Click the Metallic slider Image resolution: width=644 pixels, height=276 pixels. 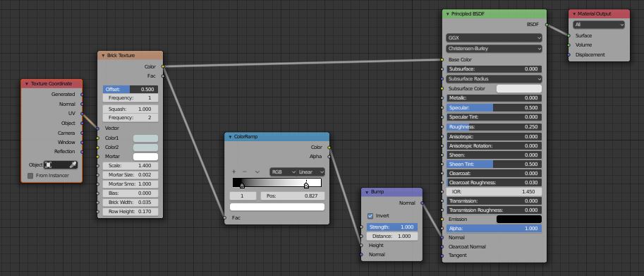click(494, 98)
